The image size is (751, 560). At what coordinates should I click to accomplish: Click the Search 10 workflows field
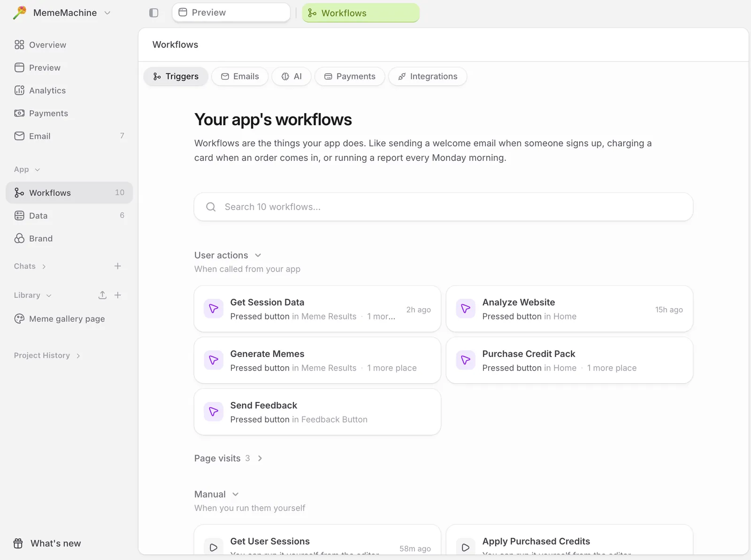pyautogui.click(x=444, y=207)
